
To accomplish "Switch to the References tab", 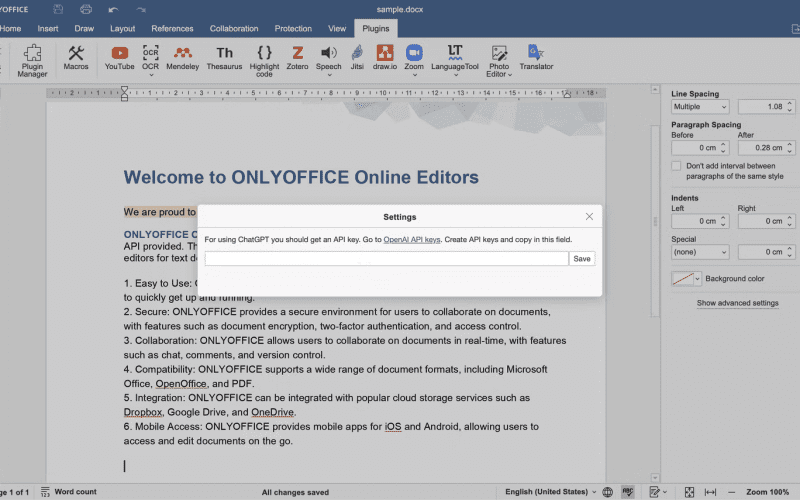I will coord(172,29).
